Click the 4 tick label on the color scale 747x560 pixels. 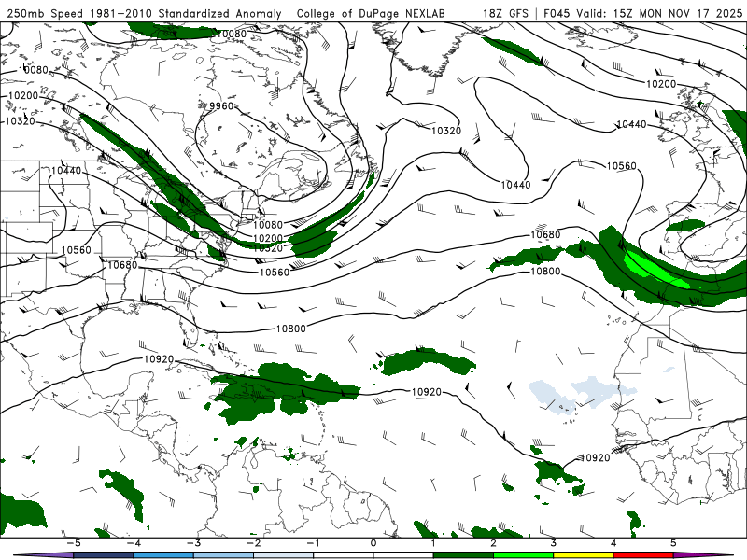click(x=613, y=543)
